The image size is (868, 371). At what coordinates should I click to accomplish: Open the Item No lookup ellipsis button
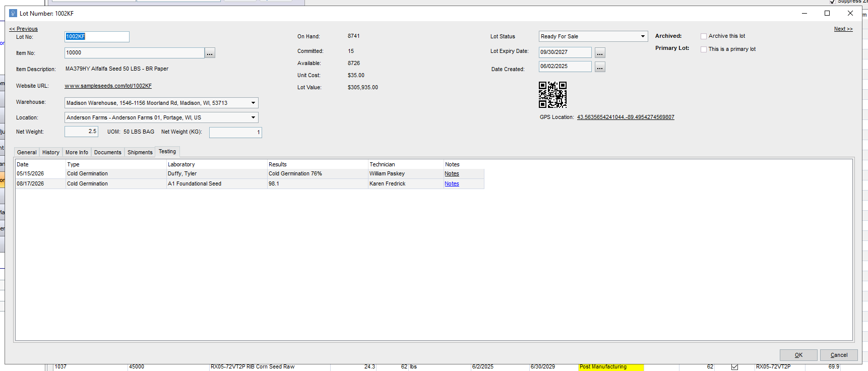[x=210, y=53]
